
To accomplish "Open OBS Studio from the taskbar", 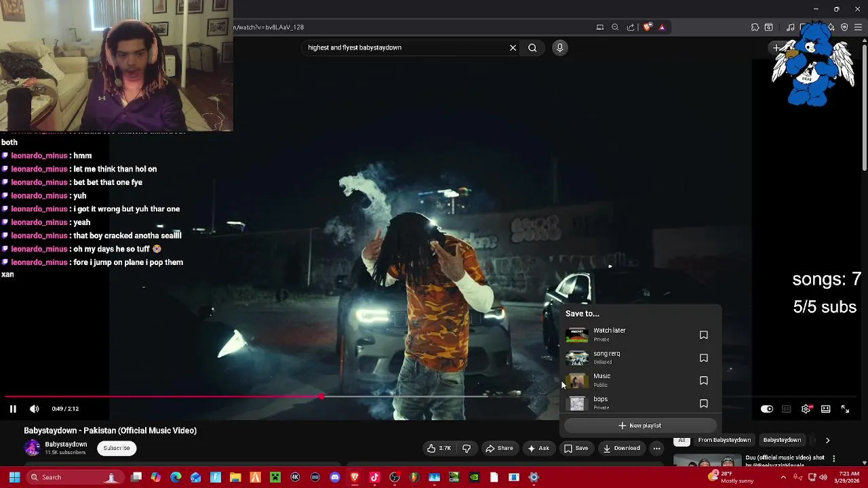I will tap(395, 477).
